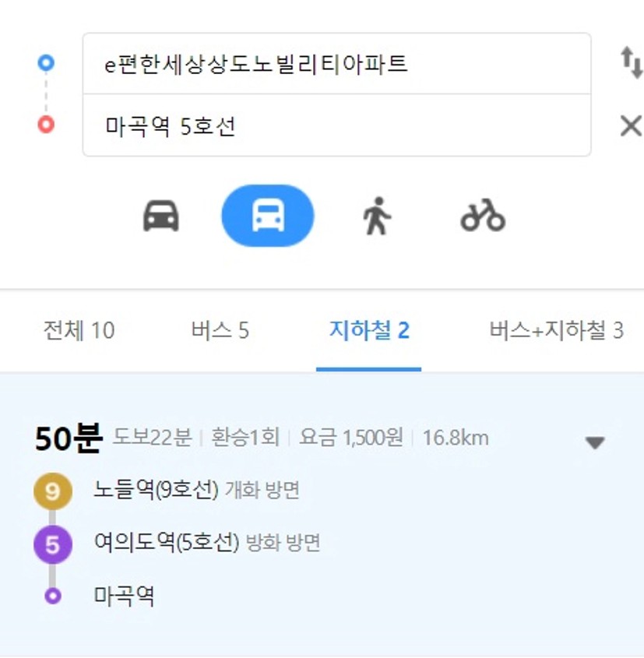Screen dimensions: 644x658
Task: Swap origin and destination arrows
Action: point(632,63)
